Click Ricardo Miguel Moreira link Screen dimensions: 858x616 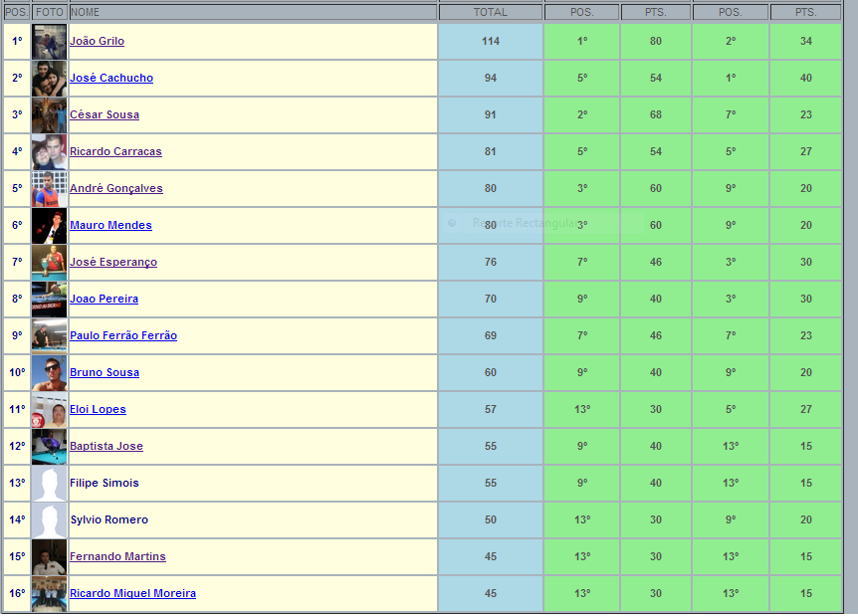[x=132, y=594]
